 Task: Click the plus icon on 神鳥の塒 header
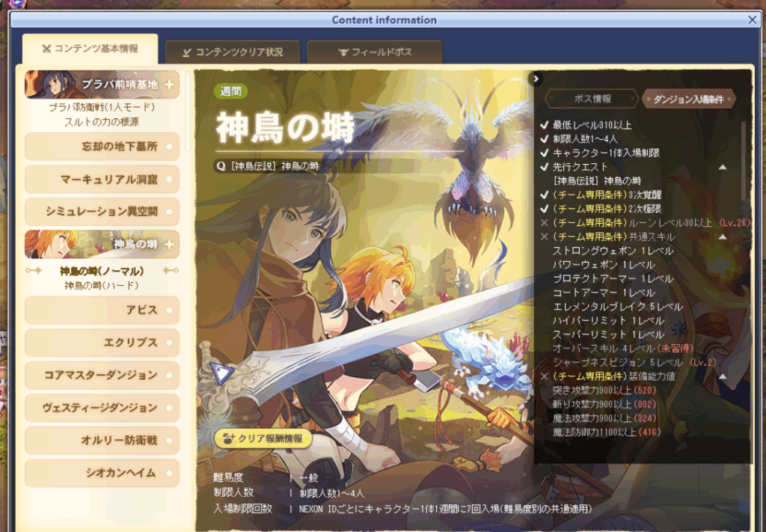(169, 244)
